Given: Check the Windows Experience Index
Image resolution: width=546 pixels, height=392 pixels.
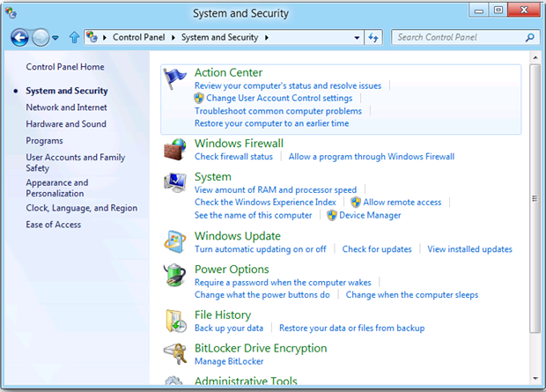Looking at the screenshot, I should (x=265, y=202).
